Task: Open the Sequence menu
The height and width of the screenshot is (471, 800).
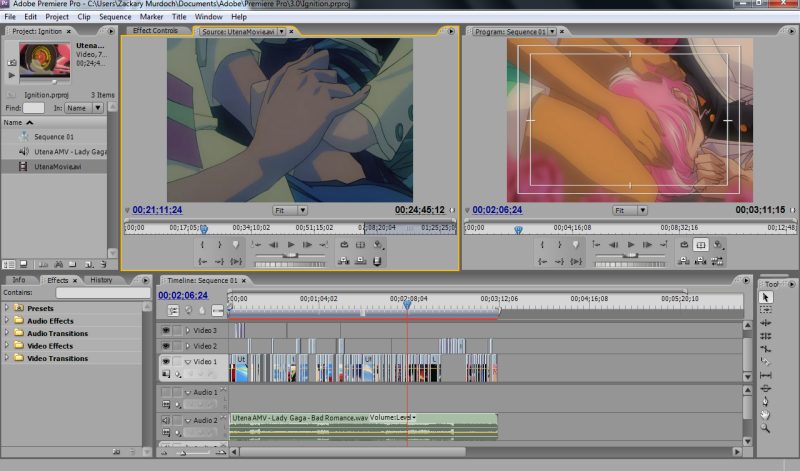Action: 115,17
